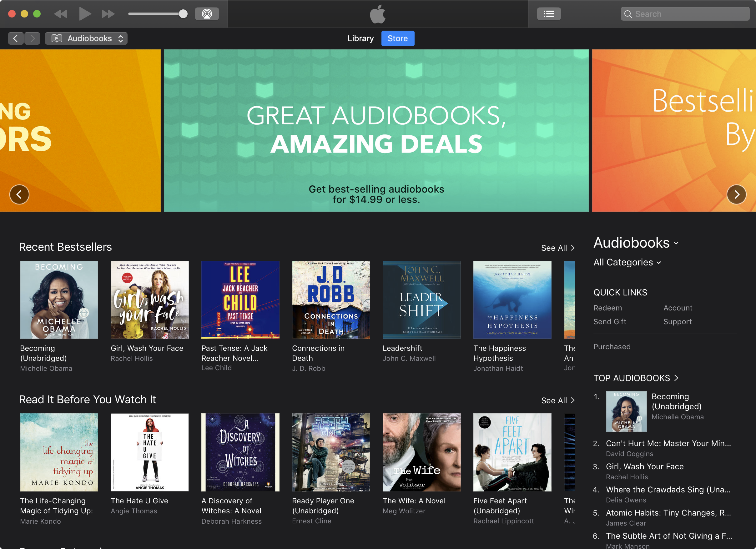Click Becoming Unabridged thumbnail by Michelle Obama

[59, 300]
